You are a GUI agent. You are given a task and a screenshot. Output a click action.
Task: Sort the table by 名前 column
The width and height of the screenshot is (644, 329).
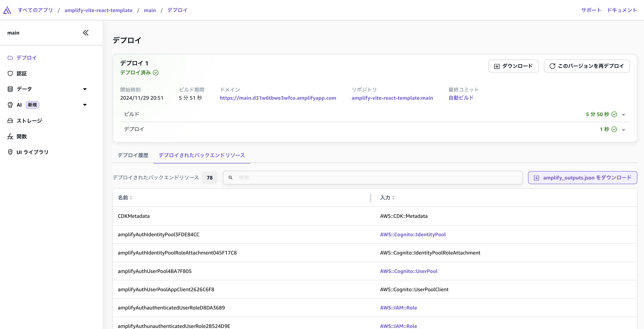[x=125, y=198]
